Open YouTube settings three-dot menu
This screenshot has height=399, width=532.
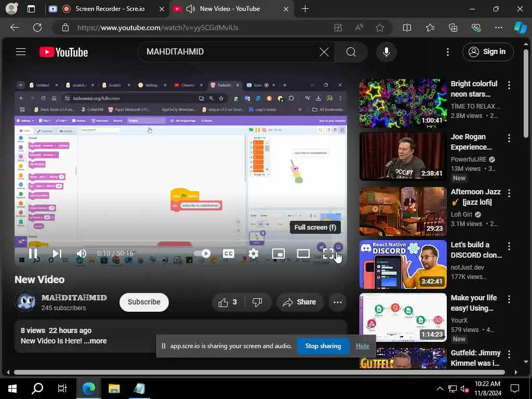point(448,52)
